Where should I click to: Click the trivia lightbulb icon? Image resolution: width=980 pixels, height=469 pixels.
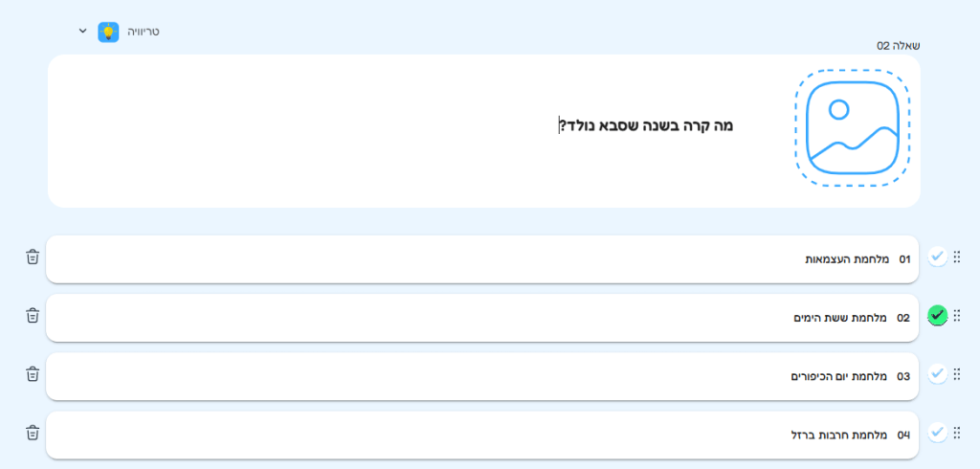point(108,32)
